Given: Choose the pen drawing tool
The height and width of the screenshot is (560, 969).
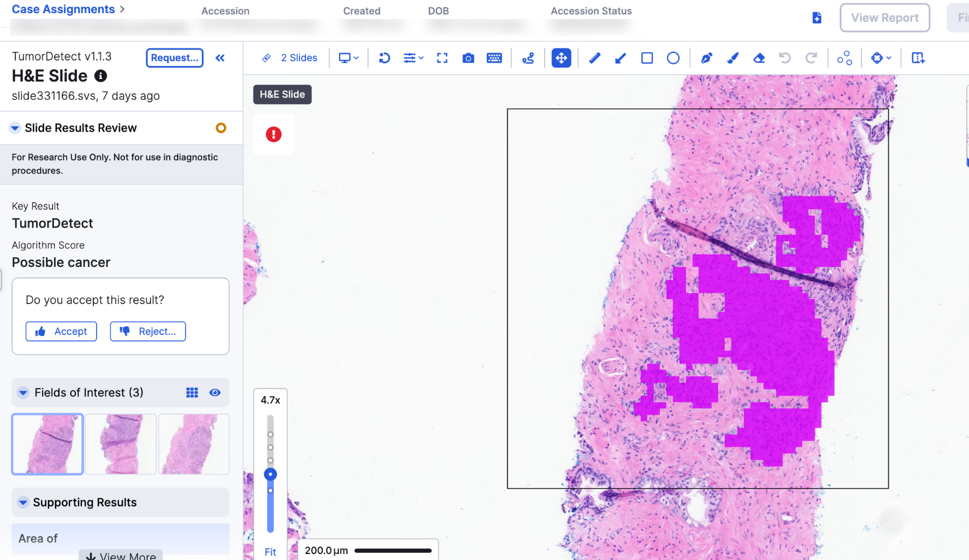Looking at the screenshot, I should [706, 58].
